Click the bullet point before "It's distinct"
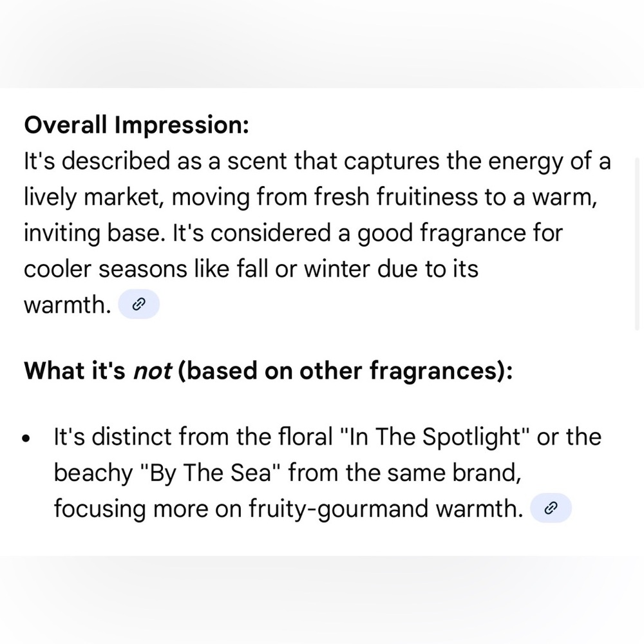The width and height of the screenshot is (644, 644). [x=26, y=438]
